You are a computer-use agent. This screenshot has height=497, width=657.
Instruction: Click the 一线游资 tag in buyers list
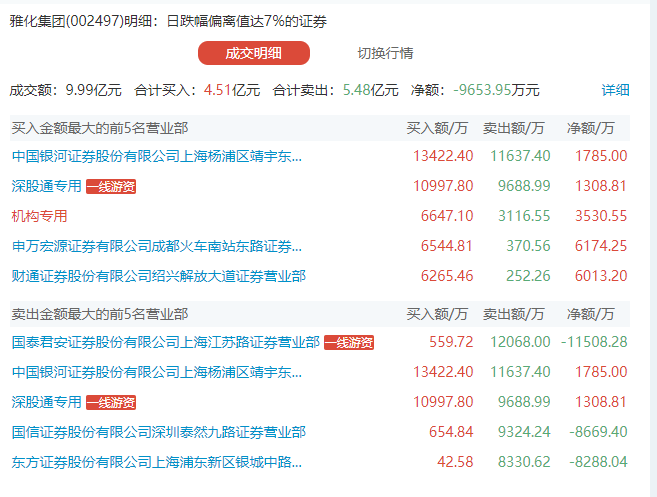(x=111, y=186)
